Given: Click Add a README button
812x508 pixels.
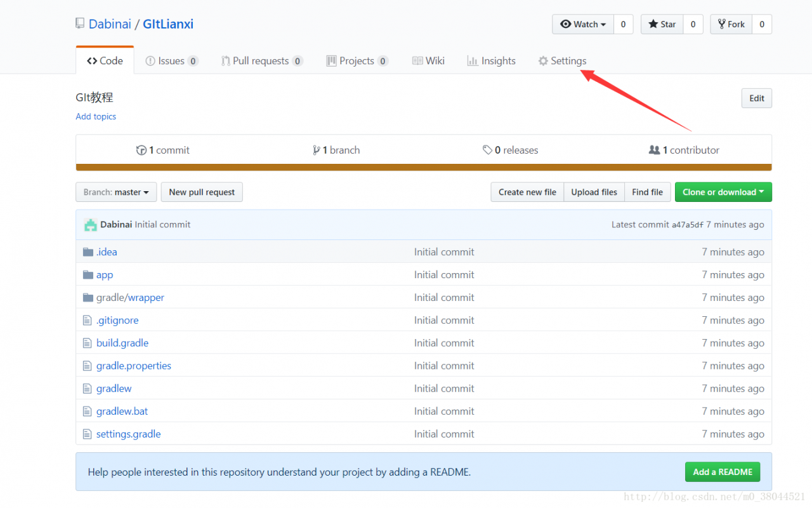Looking at the screenshot, I should pyautogui.click(x=723, y=472).
